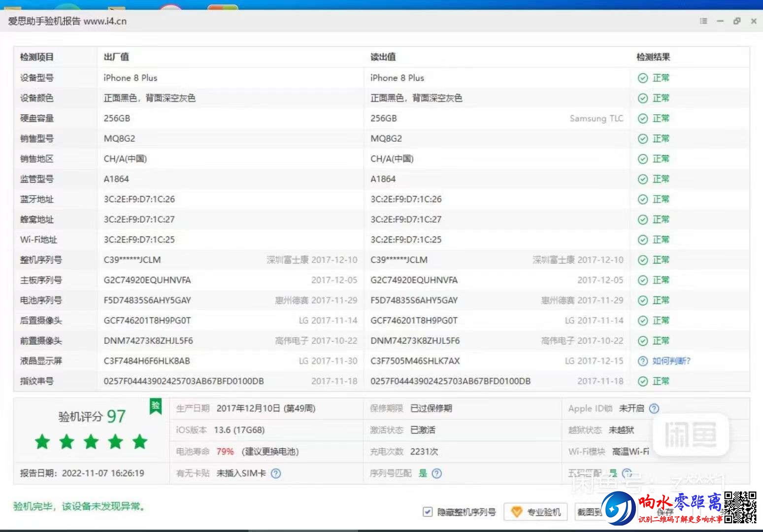
Task: Click the 检测项目 column header
Action: (37, 57)
